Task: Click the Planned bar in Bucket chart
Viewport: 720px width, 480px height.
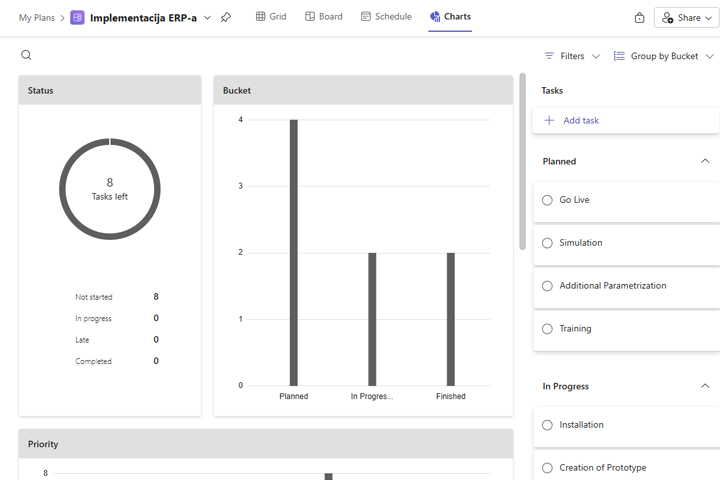Action: (294, 252)
